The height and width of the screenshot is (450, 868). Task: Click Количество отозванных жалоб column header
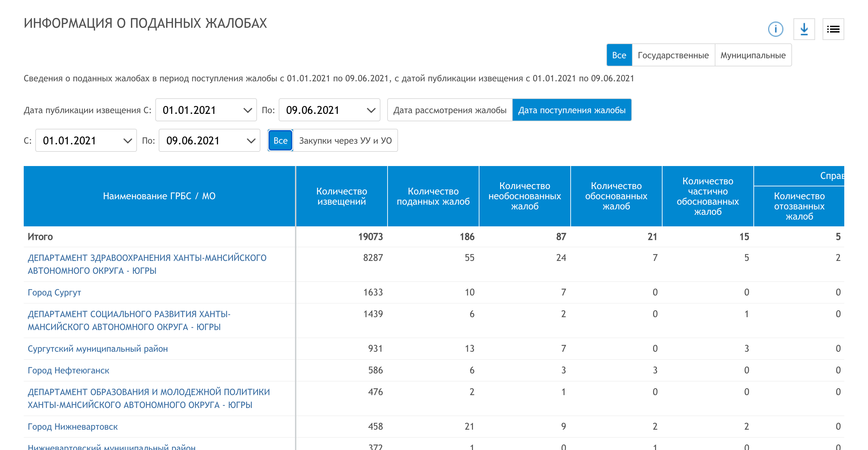tap(799, 206)
